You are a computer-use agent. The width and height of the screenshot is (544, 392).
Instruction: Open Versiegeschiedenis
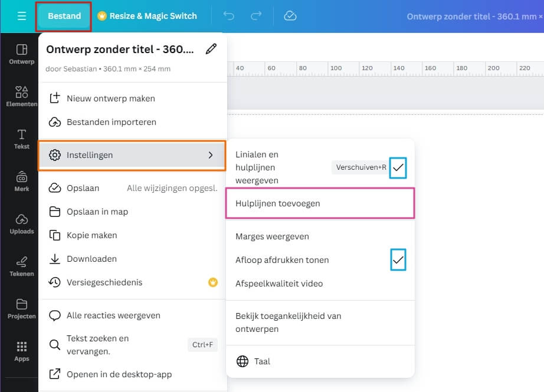[133, 282]
